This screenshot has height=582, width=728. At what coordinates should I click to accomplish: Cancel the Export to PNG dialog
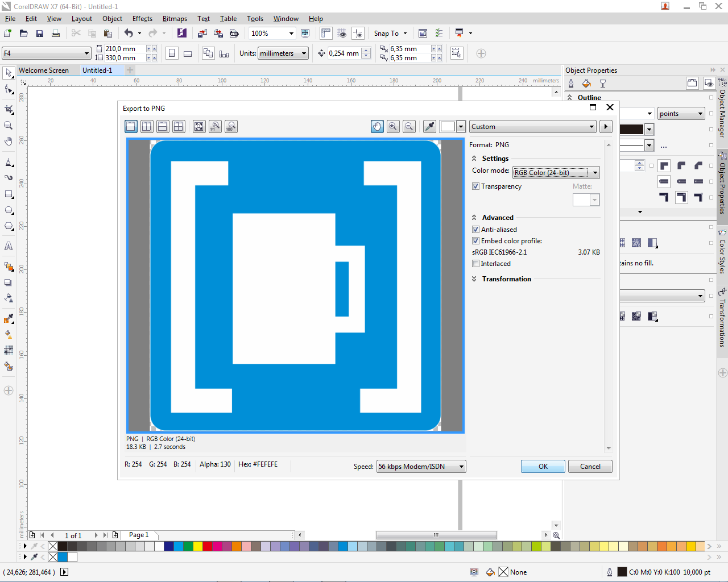tap(590, 467)
